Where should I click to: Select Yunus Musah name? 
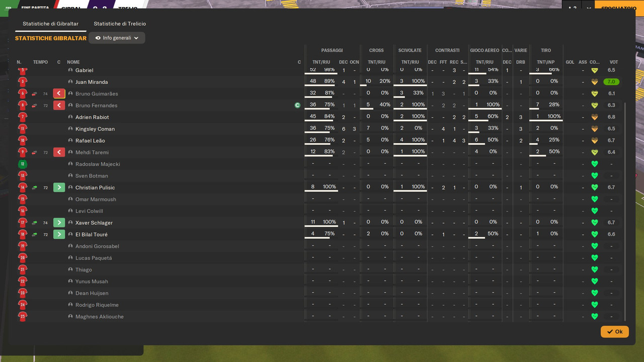[92, 282]
